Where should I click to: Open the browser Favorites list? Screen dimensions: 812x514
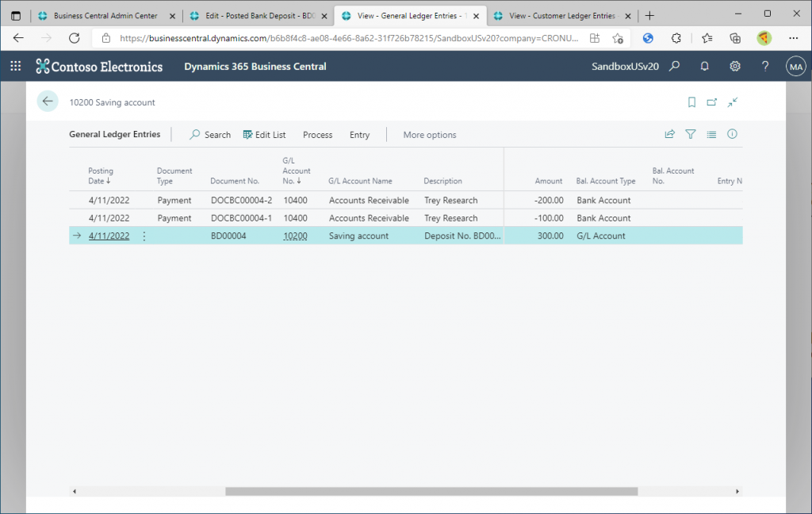[707, 38]
